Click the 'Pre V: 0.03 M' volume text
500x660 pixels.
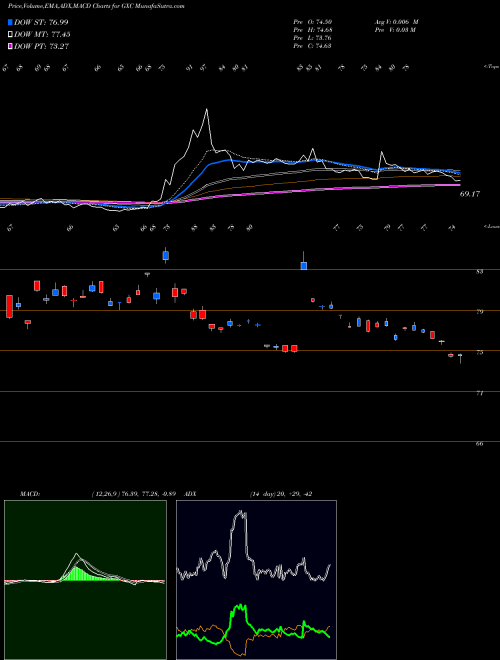pyautogui.click(x=395, y=30)
